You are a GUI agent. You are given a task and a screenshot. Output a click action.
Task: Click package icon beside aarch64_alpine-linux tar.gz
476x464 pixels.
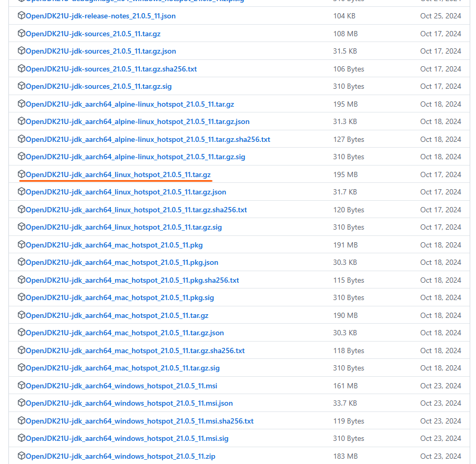click(x=21, y=104)
